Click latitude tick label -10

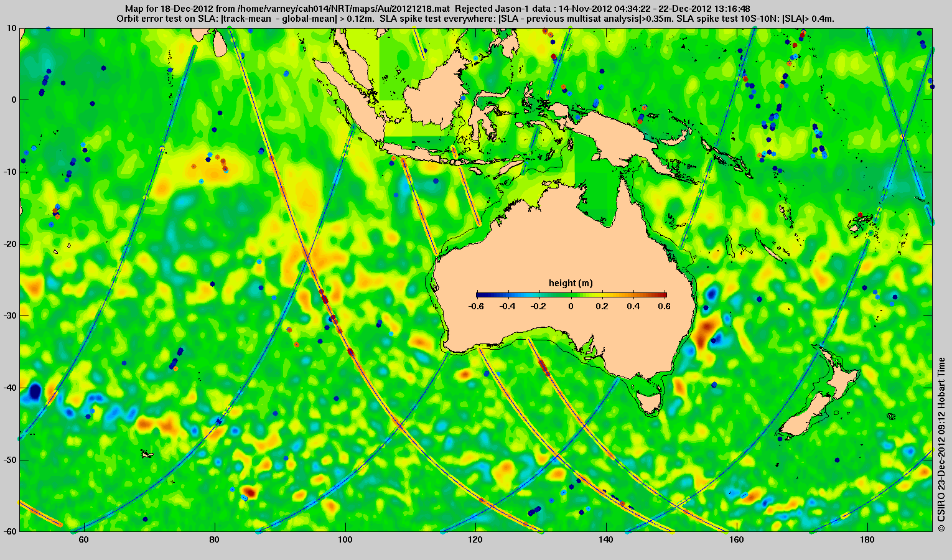11,172
